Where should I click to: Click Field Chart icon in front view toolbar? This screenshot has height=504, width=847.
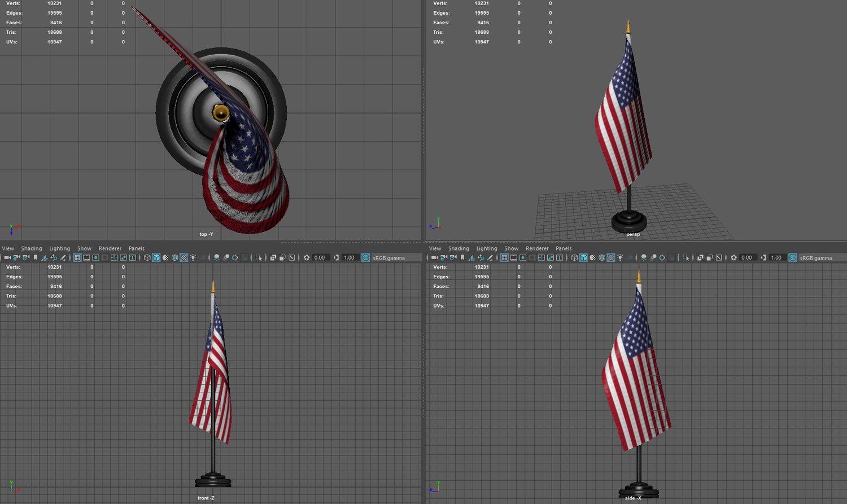(x=114, y=257)
